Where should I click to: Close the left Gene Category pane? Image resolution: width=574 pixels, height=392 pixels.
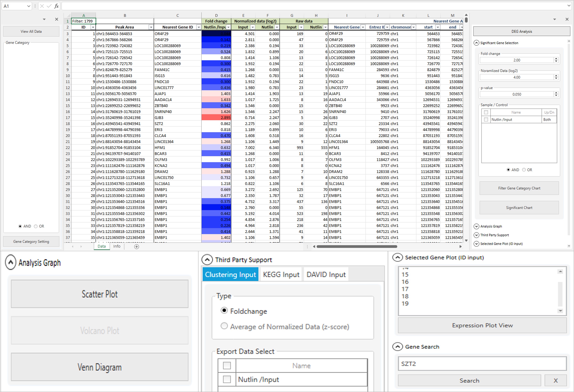pos(57,19)
